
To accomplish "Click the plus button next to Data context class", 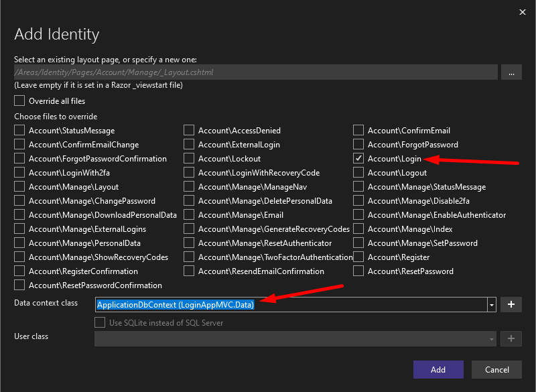I will tap(511, 304).
